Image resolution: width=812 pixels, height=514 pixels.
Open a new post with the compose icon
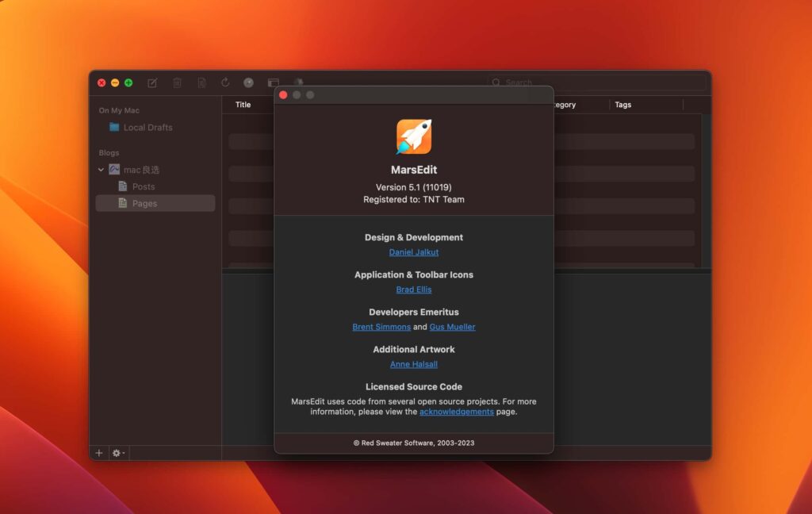pyautogui.click(x=151, y=82)
